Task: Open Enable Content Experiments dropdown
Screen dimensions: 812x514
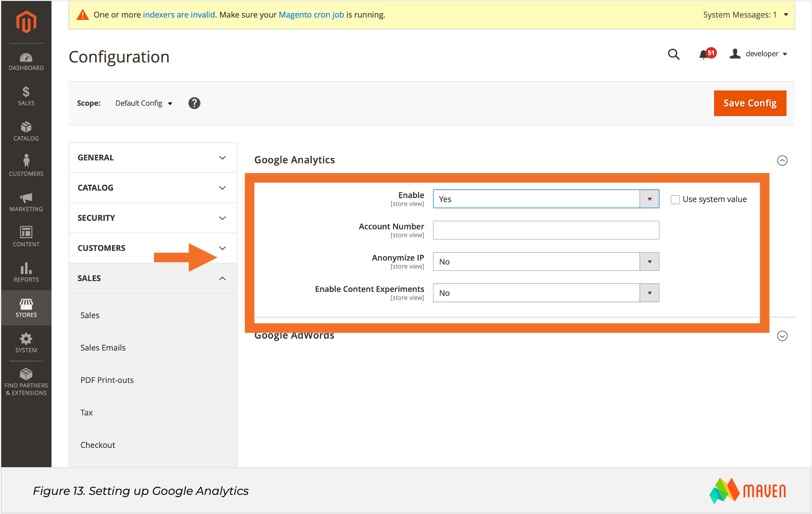Action: [x=546, y=293]
